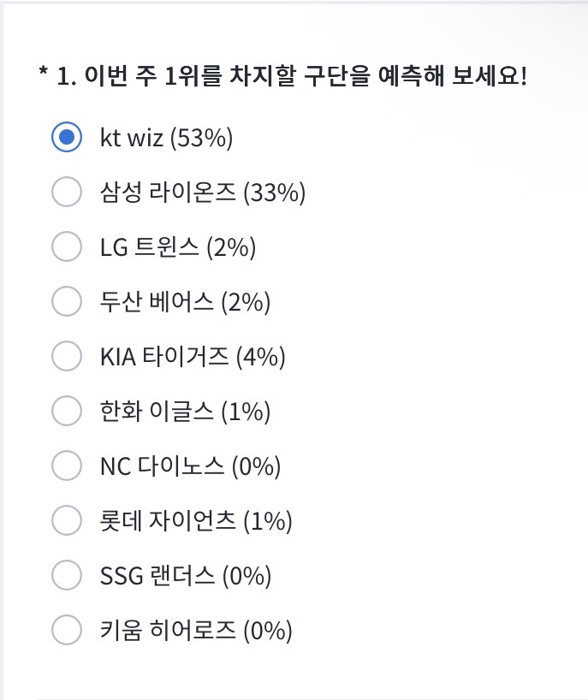Viewport: 588px width, 700px height.
Task: Pick the 롯데 자이언츠 radio button
Action: [x=67, y=520]
